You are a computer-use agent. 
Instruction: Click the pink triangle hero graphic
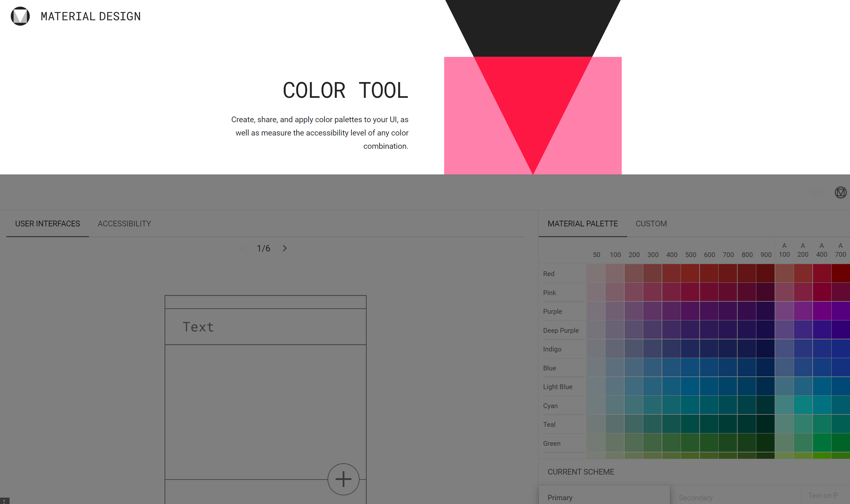tap(533, 116)
